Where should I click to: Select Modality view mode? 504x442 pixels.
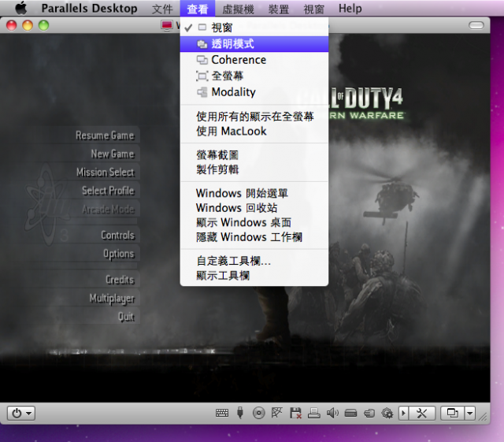(254, 92)
